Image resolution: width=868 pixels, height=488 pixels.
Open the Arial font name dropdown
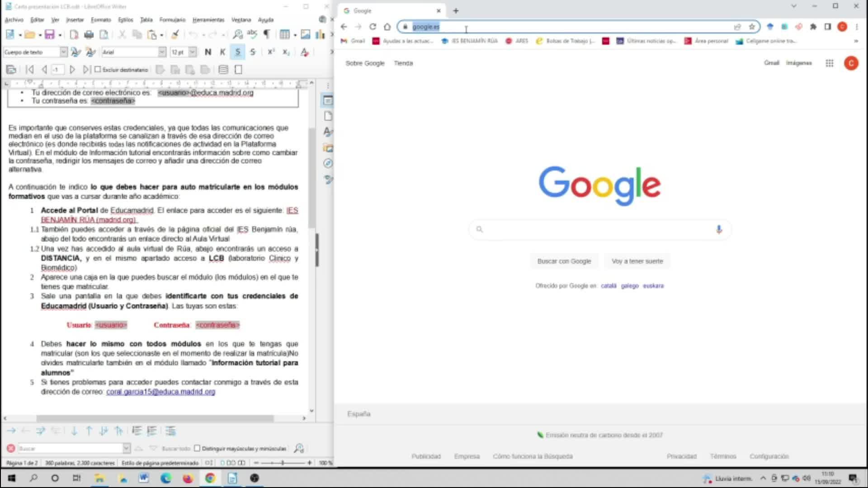coord(162,52)
